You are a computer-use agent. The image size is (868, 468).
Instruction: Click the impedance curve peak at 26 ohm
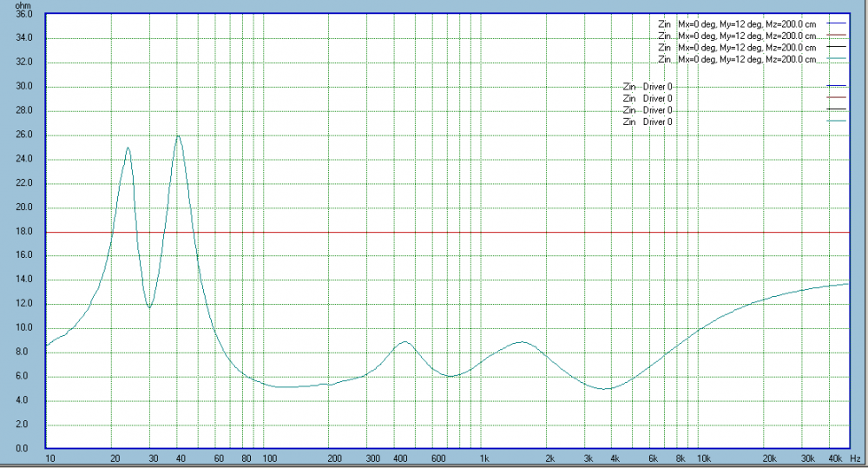(178, 135)
